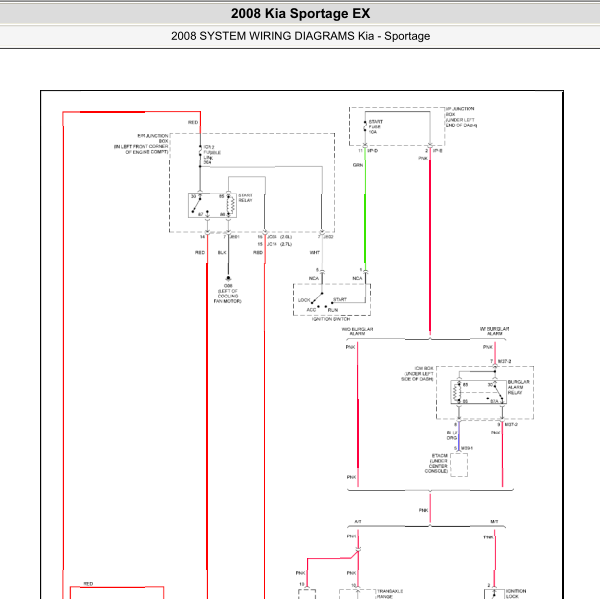Click the 'JC01 (2.7L)' connector label

[x=279, y=244]
